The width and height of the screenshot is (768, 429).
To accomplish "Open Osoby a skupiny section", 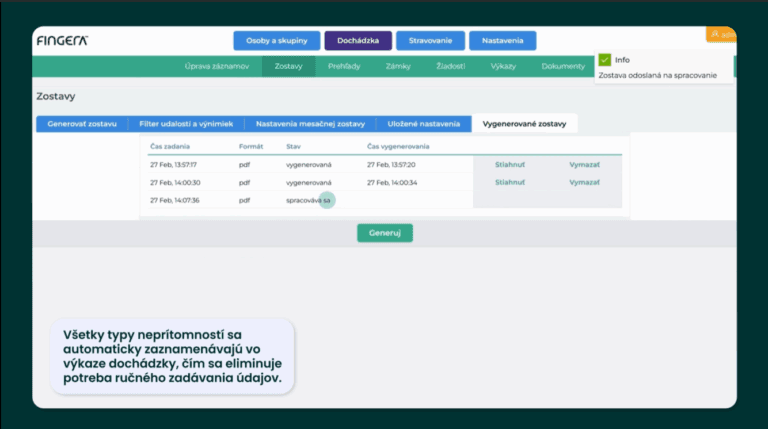I will 277,41.
